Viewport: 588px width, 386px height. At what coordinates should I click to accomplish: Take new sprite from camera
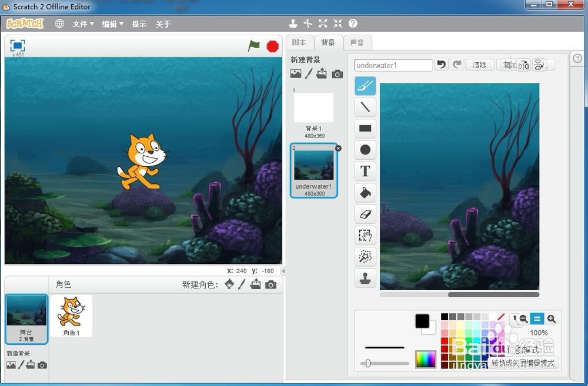270,285
